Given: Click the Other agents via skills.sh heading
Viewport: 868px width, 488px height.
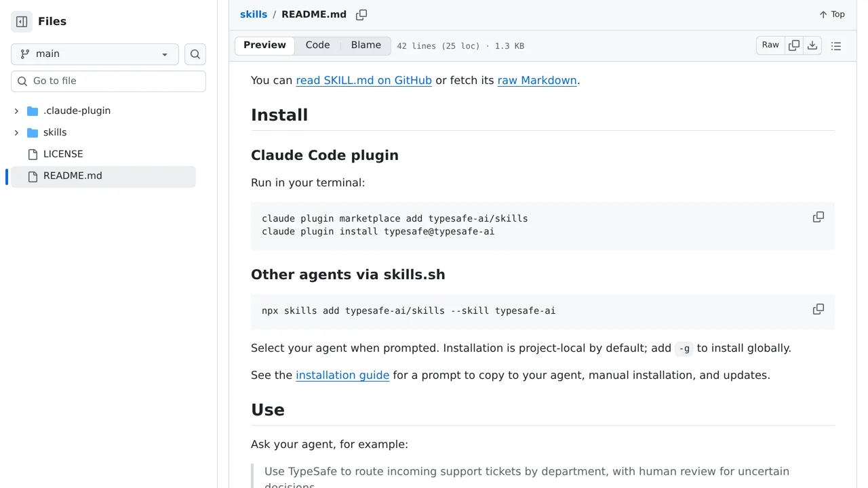Looking at the screenshot, I should [x=348, y=274].
